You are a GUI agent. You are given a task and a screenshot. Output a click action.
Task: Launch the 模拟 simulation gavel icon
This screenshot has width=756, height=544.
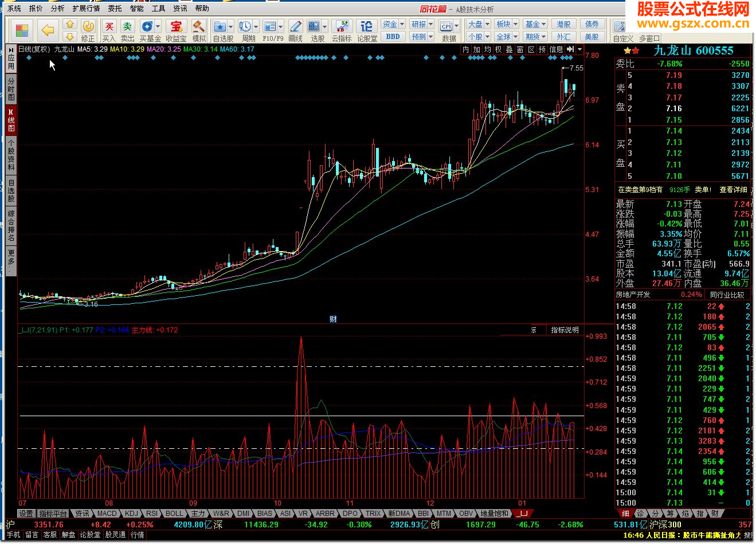198,26
